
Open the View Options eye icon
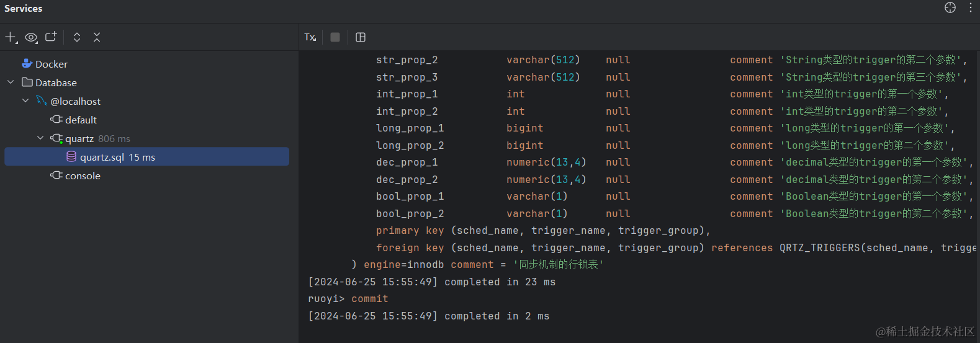click(x=31, y=37)
